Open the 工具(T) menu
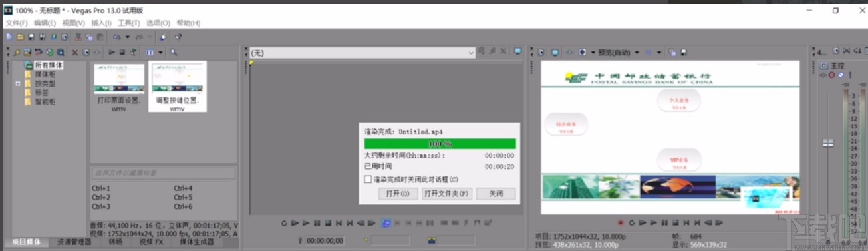 coord(129,23)
